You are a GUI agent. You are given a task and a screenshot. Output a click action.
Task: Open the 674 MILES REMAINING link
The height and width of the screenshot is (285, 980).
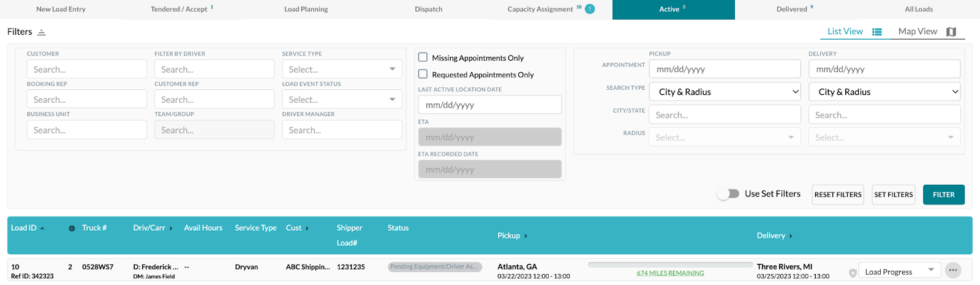[670, 273]
